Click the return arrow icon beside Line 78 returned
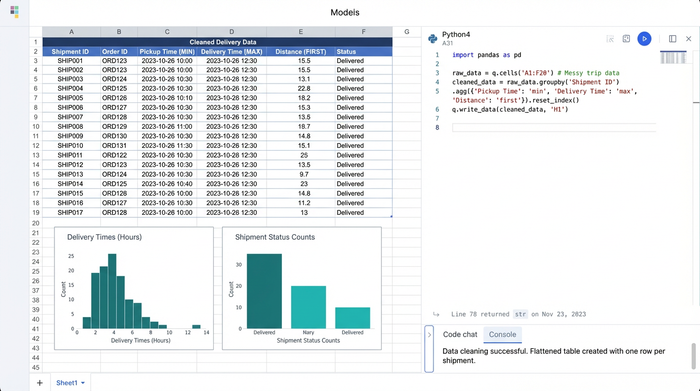Image resolution: width=700 pixels, height=391 pixels. [436, 314]
